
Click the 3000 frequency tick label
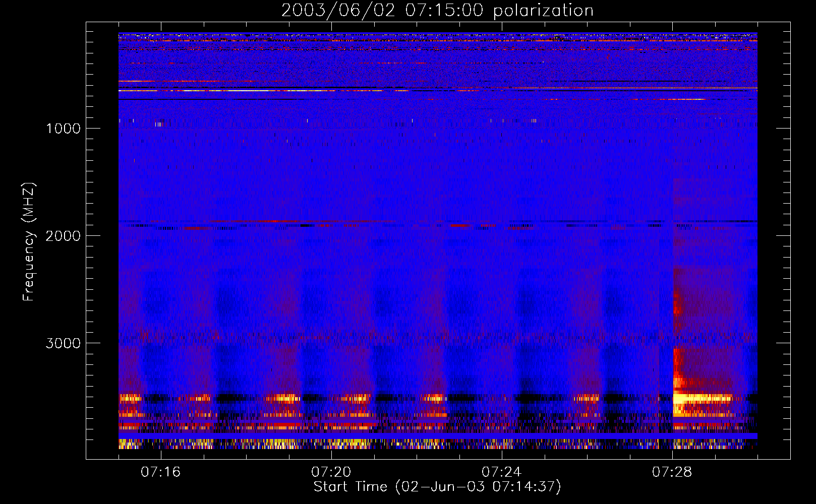pyautogui.click(x=64, y=343)
